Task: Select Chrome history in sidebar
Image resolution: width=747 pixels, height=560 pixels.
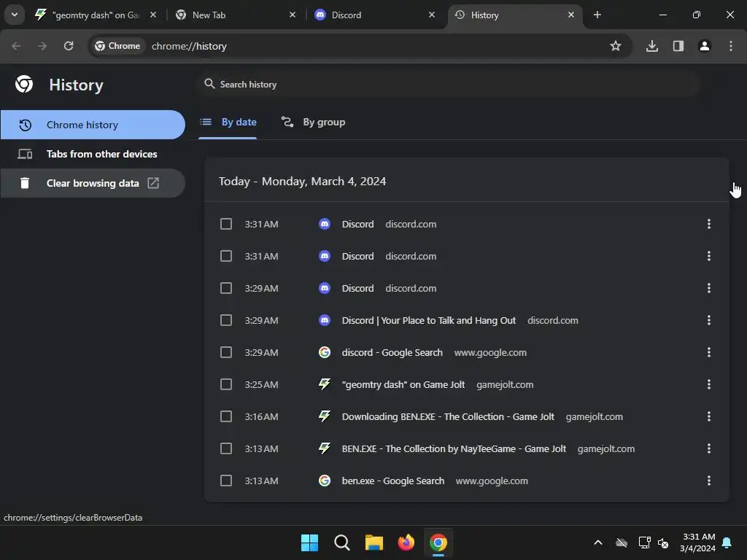Action: point(93,125)
